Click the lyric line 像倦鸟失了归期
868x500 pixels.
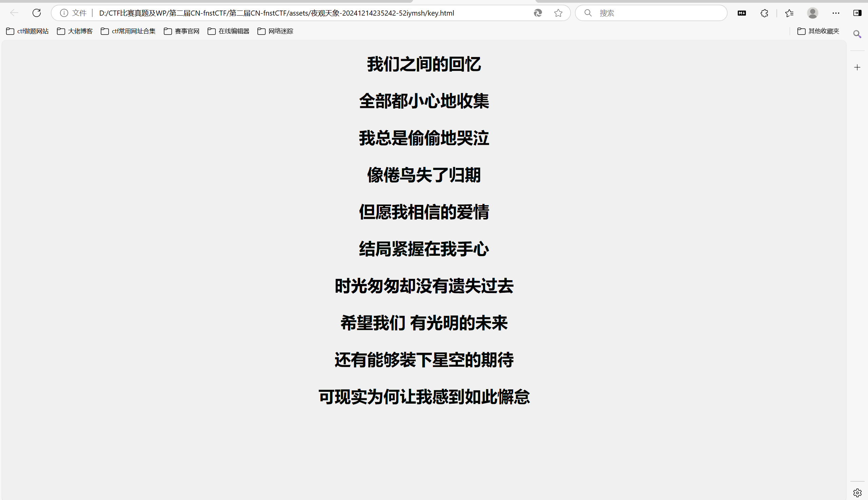pos(424,175)
